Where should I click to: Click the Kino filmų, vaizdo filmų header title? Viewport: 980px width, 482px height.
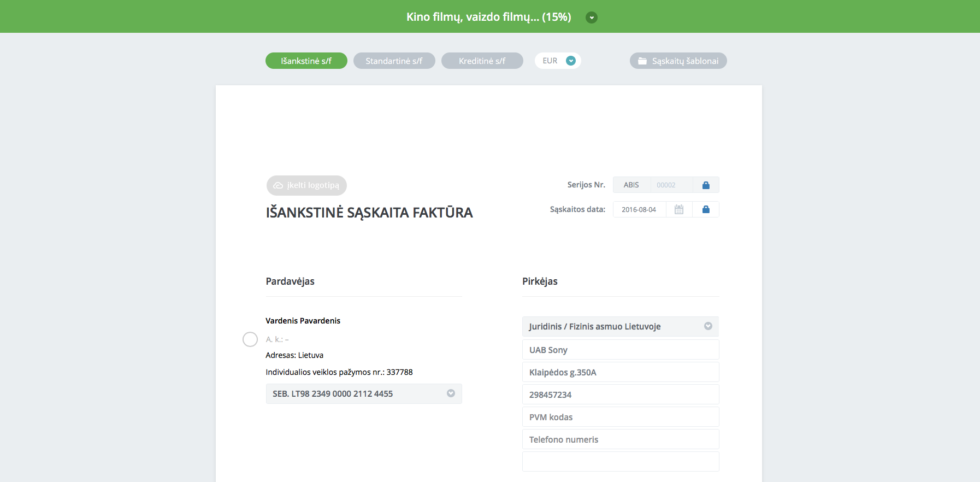click(x=489, y=17)
